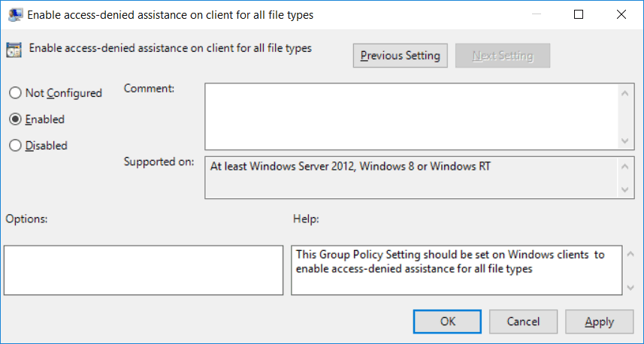The width and height of the screenshot is (644, 344).
Task: Choose the Disabled radio option
Action: point(15,145)
